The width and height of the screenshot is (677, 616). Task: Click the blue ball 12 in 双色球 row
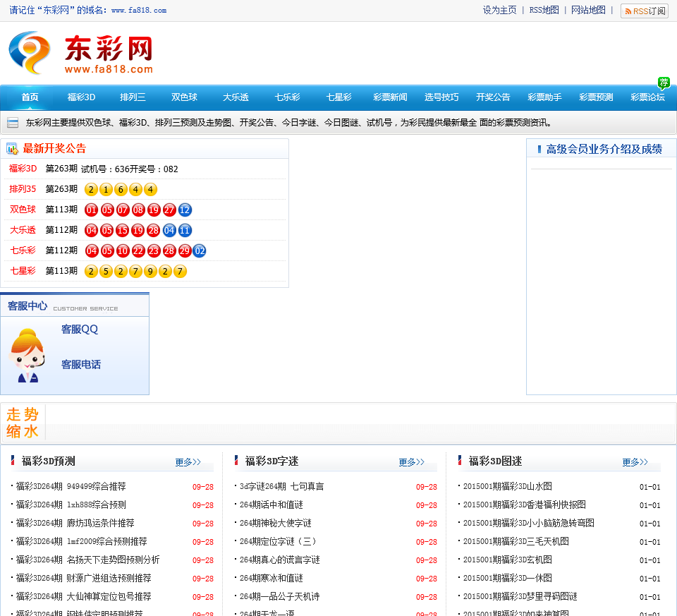pyautogui.click(x=185, y=210)
